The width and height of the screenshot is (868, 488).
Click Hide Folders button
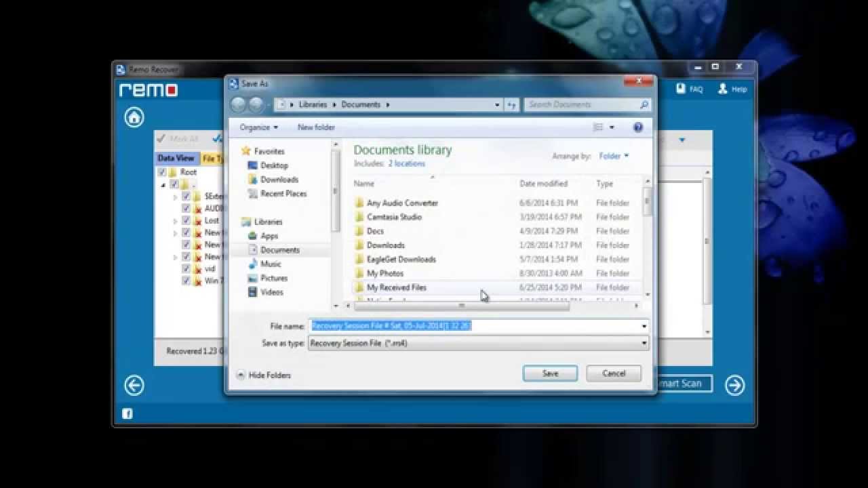pos(263,375)
